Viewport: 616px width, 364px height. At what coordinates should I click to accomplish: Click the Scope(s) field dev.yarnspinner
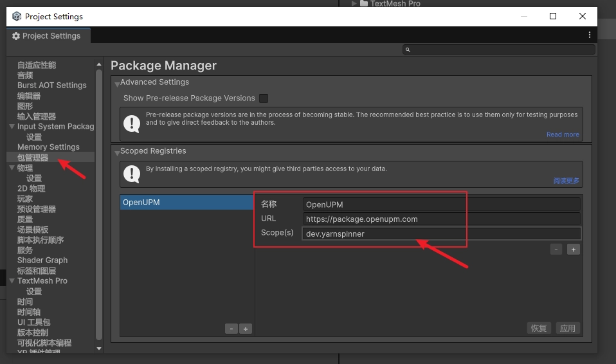(x=442, y=233)
